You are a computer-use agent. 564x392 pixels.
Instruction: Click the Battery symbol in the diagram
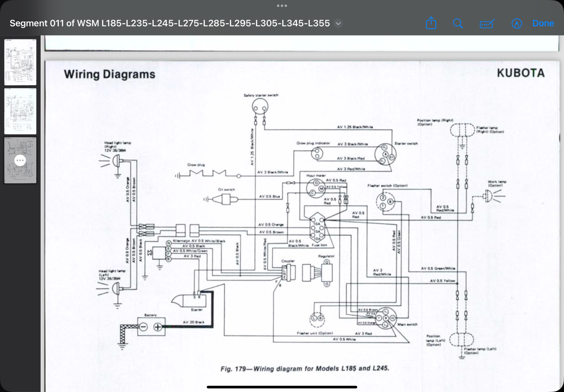(x=151, y=327)
